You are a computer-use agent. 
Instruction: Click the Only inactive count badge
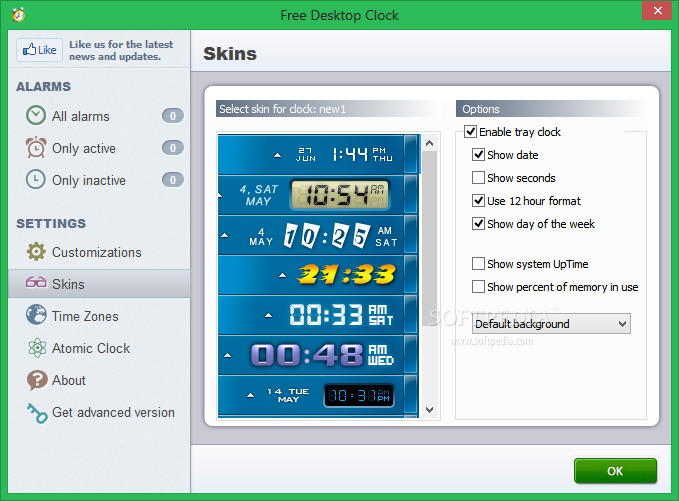tap(173, 180)
